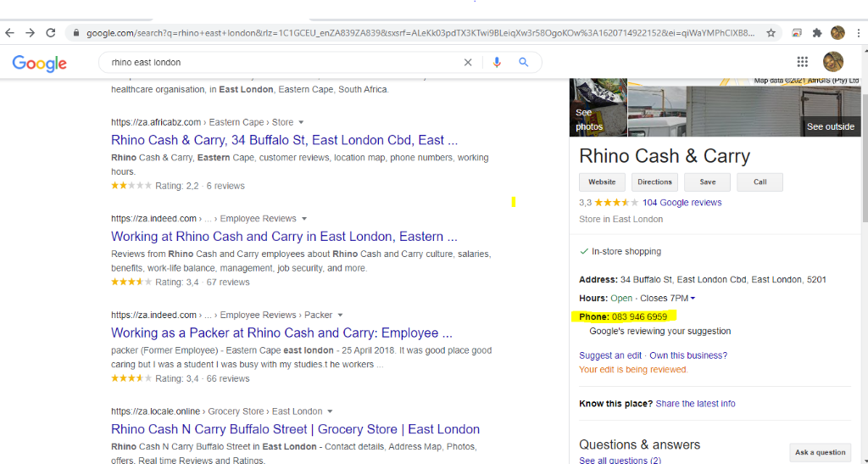Screen dimensions: 868x464
Task: Open Chrome three-dot menu
Action: [x=858, y=33]
